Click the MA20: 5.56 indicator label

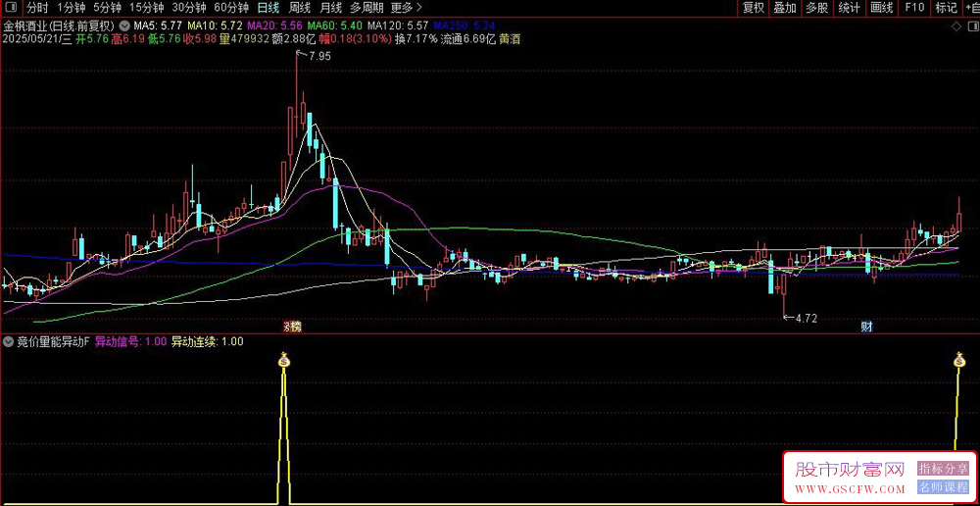[275, 26]
